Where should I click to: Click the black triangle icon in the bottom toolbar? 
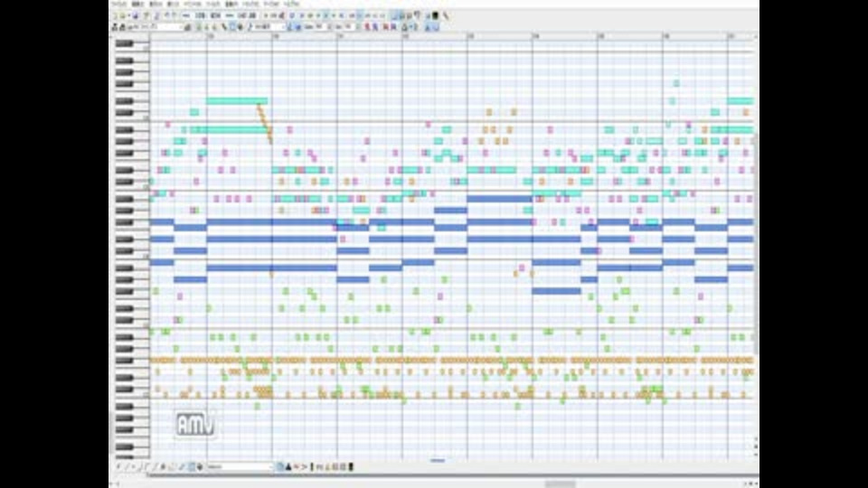(289, 467)
